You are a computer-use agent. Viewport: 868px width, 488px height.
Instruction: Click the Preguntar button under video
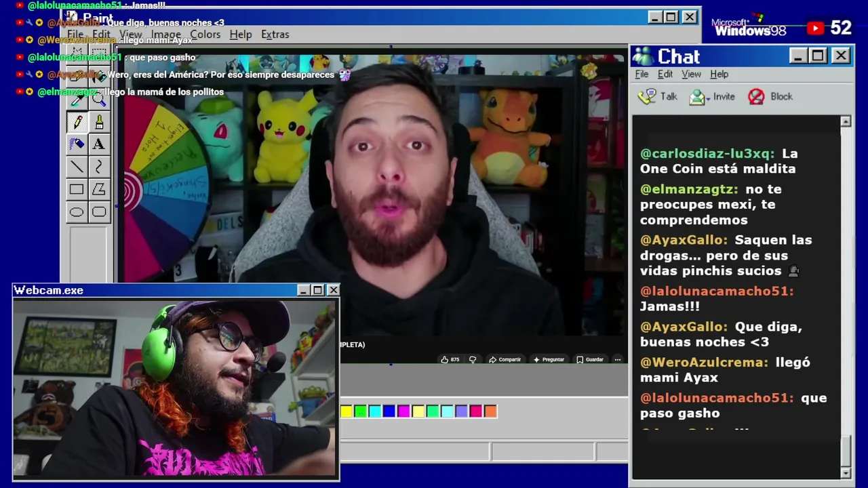coord(549,359)
